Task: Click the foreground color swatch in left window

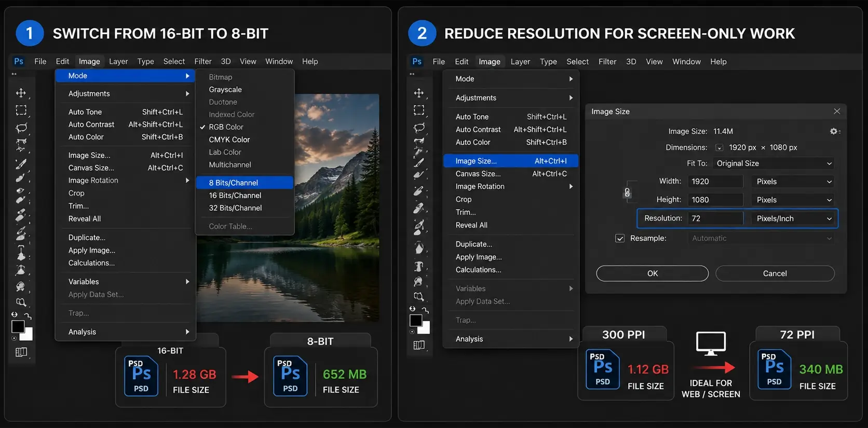Action: click(x=18, y=326)
